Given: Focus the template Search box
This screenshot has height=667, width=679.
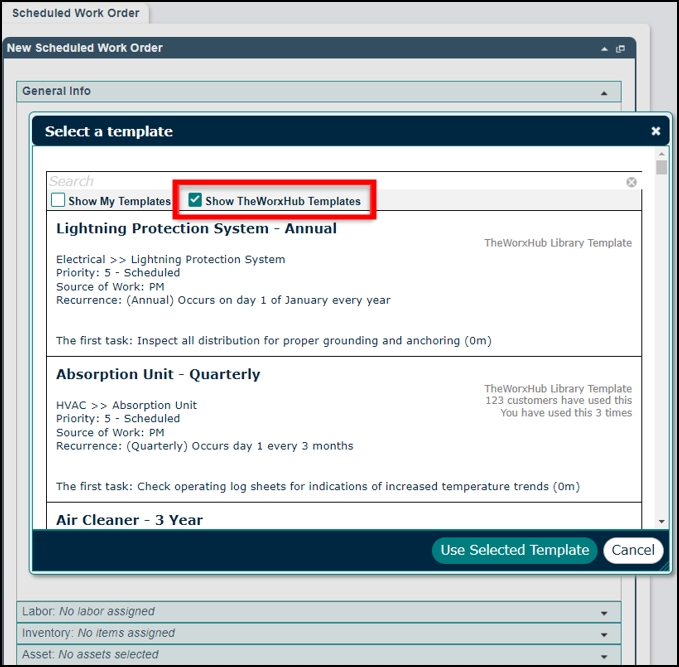Looking at the screenshot, I should pyautogui.click(x=336, y=181).
